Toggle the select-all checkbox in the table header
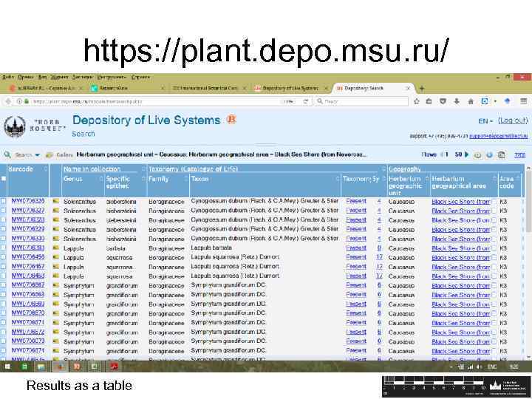 pos(4,179)
